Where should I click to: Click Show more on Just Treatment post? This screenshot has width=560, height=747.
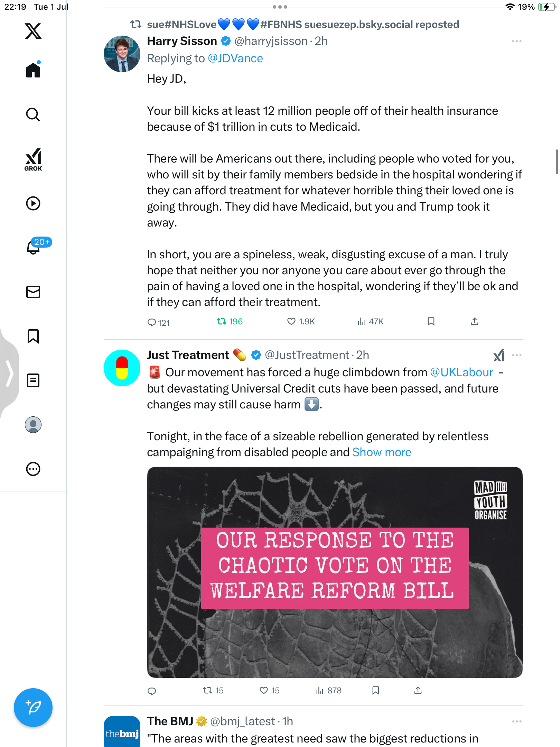382,452
